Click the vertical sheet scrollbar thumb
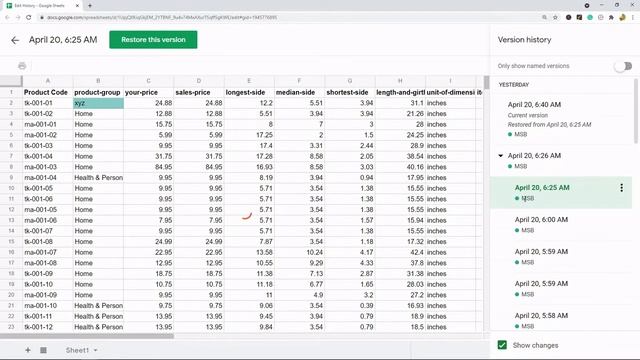Screen dimensions: 640x360 [x=487, y=82]
